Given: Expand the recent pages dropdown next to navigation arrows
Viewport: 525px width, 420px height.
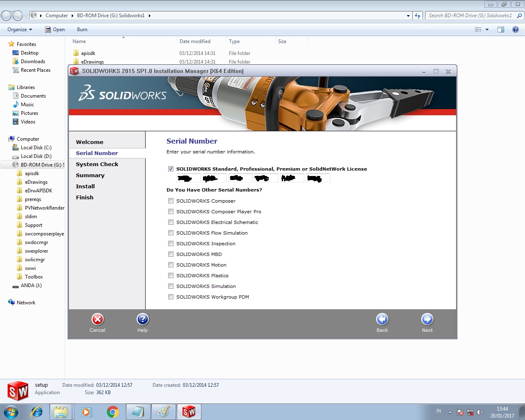Looking at the screenshot, I should (26, 16).
